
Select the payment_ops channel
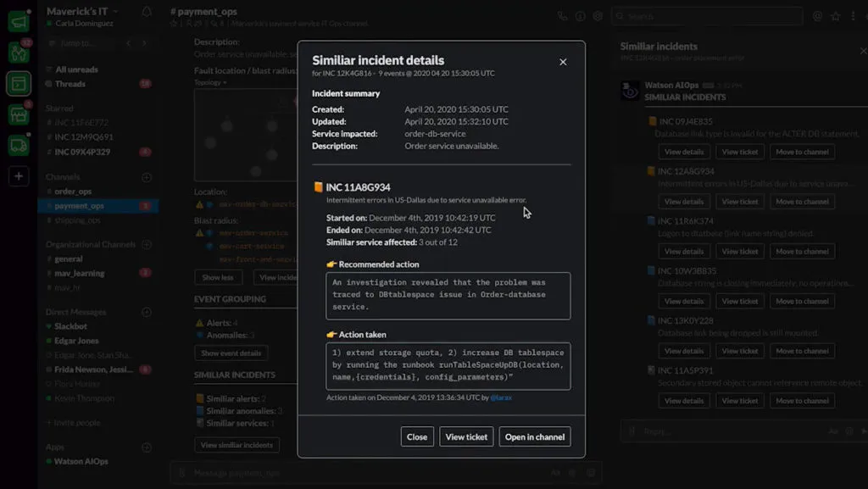(x=98, y=206)
